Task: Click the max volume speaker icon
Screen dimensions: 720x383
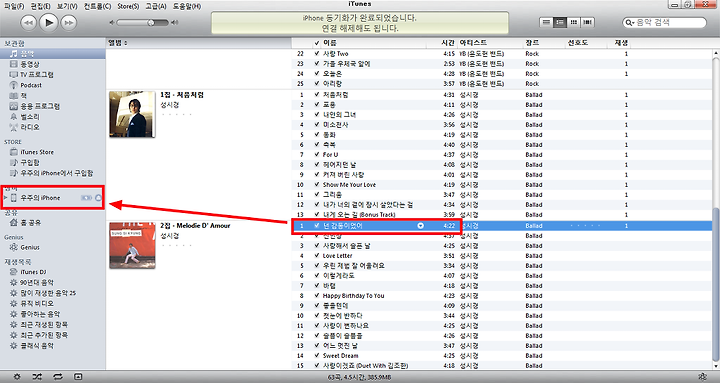Action: click(x=174, y=23)
